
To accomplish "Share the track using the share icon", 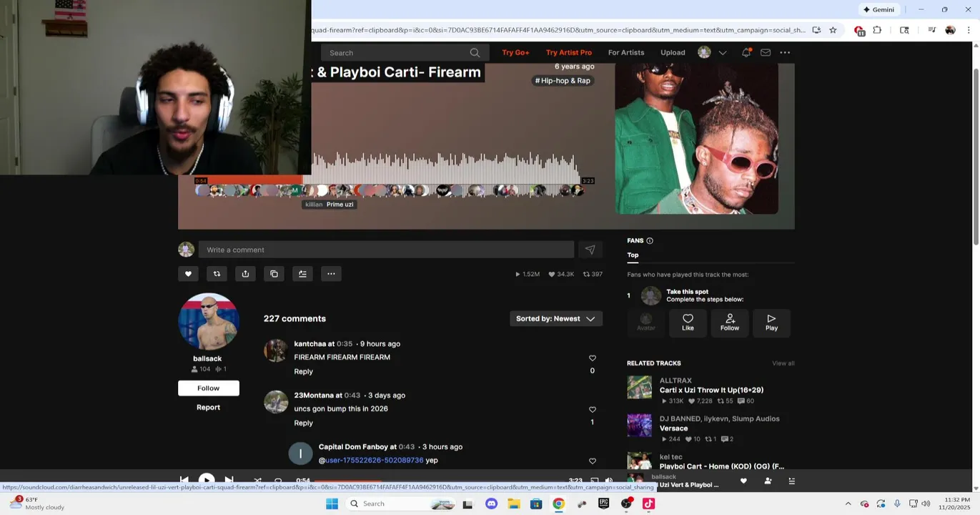I will (x=245, y=274).
